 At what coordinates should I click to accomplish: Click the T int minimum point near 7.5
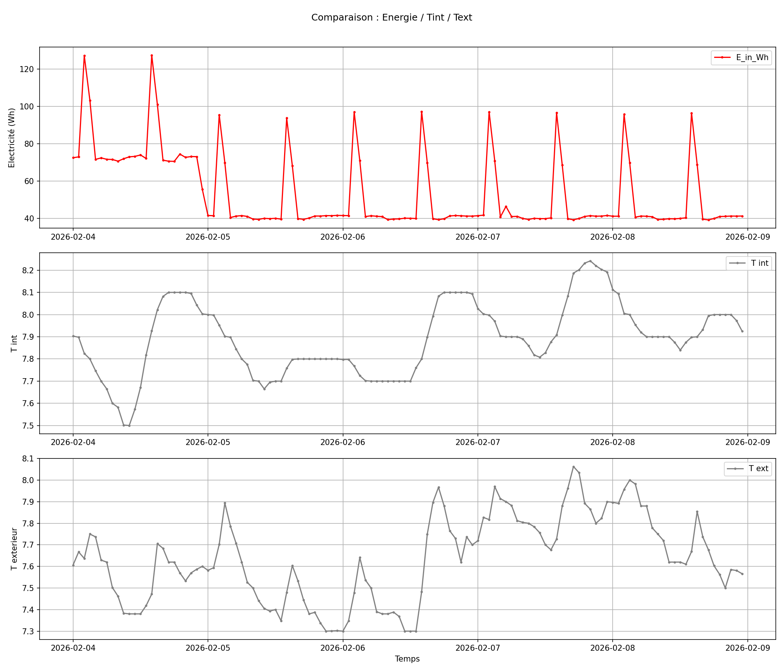(129, 426)
